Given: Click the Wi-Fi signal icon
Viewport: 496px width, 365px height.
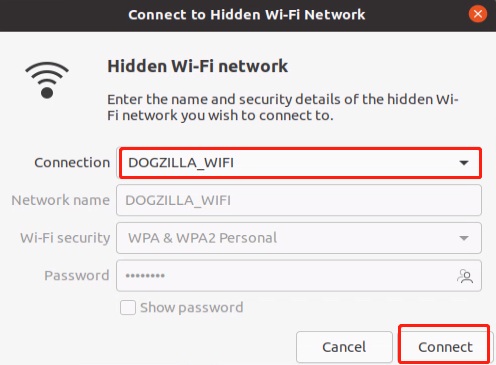Looking at the screenshot, I should click(47, 80).
